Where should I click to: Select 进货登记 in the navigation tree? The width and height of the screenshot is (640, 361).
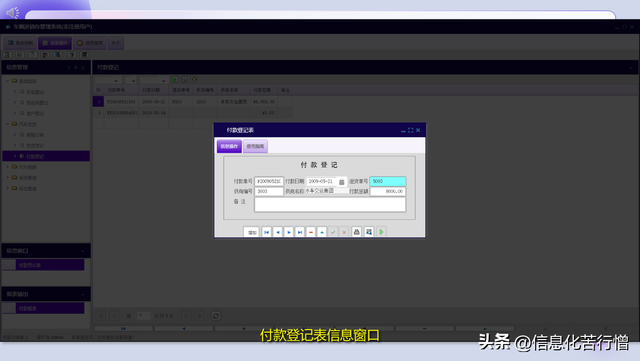tap(35, 145)
